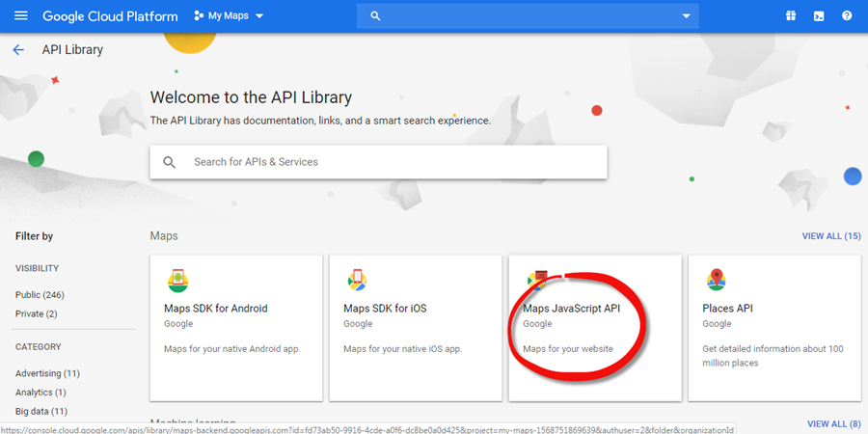This screenshot has width=868, height=434.
Task: Click the Maps section heading
Action: (164, 236)
